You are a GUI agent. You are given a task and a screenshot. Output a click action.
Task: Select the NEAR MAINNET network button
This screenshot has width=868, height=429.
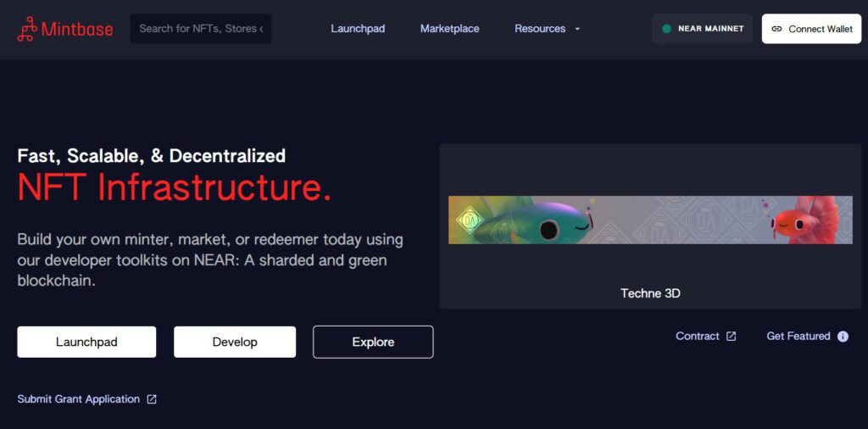click(702, 29)
